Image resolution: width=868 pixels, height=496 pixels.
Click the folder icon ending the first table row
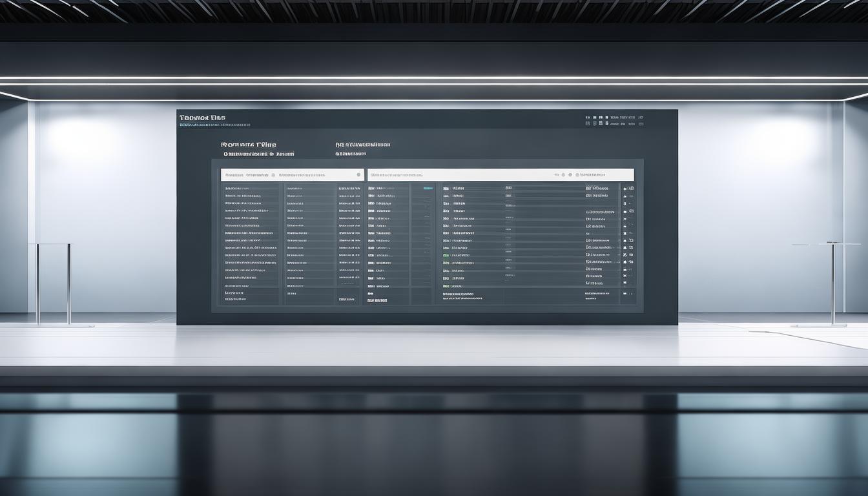[631, 188]
